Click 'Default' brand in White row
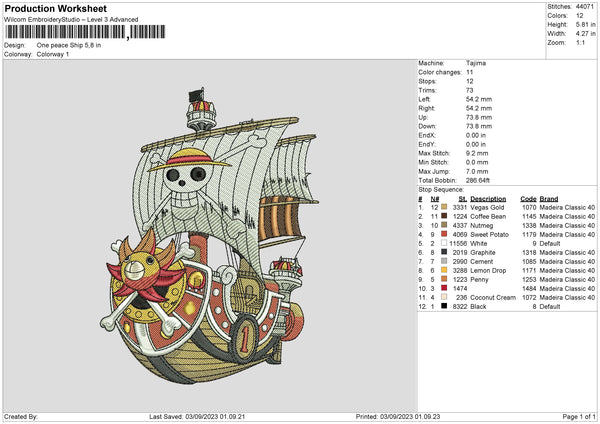The height and width of the screenshot is (424, 600). (550, 243)
